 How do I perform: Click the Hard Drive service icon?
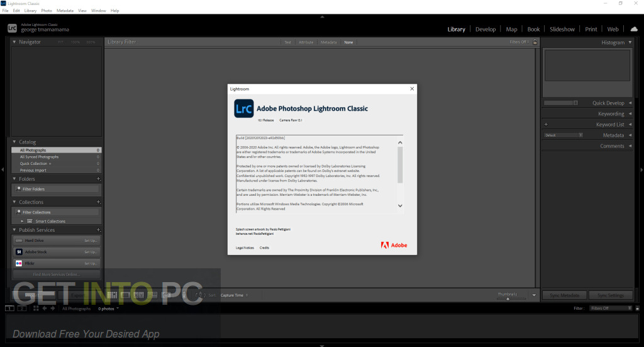click(19, 241)
